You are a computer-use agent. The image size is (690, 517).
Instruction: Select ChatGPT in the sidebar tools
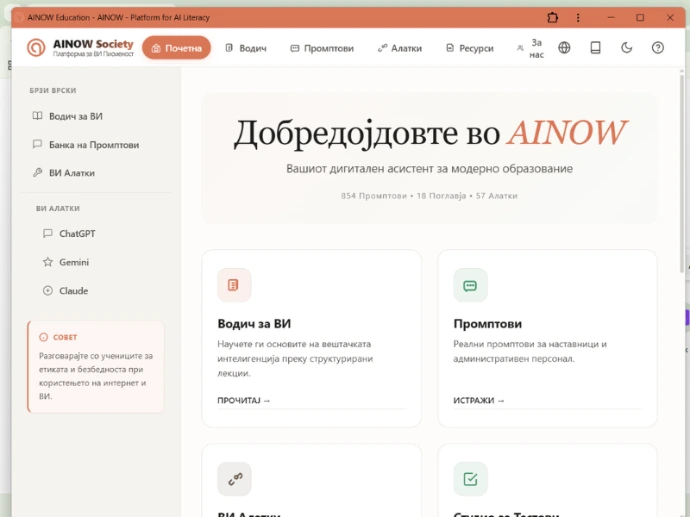[77, 234]
